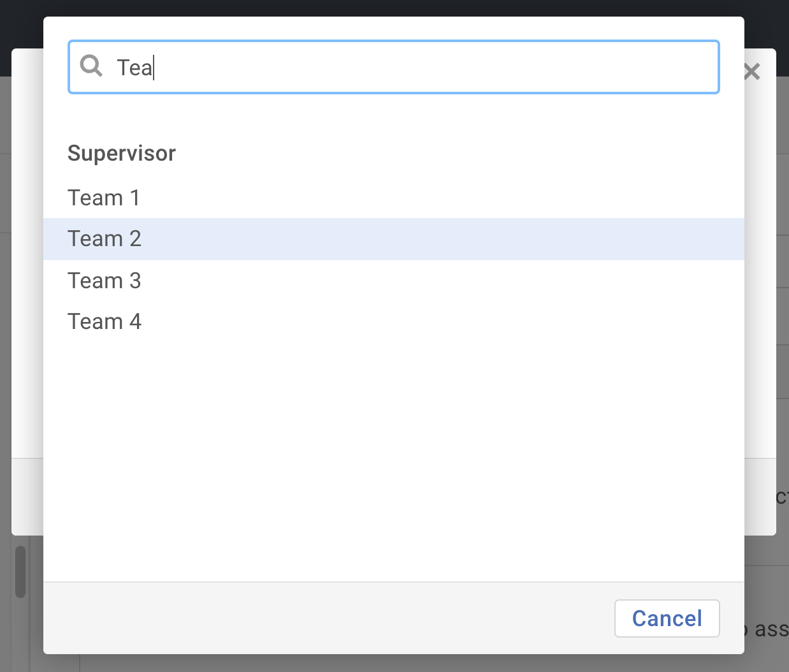
Task: Click the Supervisor section header
Action: click(x=121, y=153)
